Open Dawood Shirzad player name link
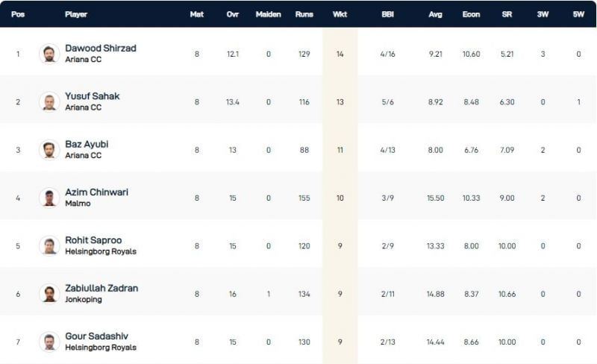 point(101,48)
